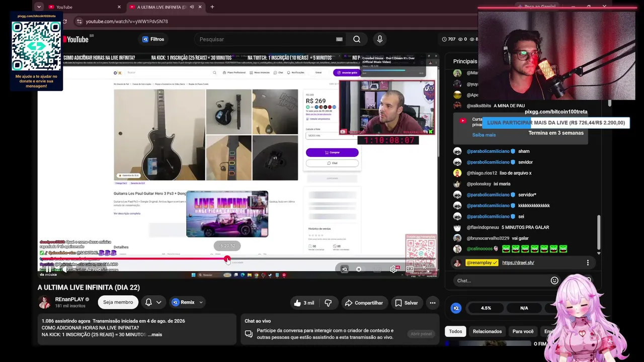Expand the tab search dropdown
Viewport: 644px width, 362px height.
[39, 7]
